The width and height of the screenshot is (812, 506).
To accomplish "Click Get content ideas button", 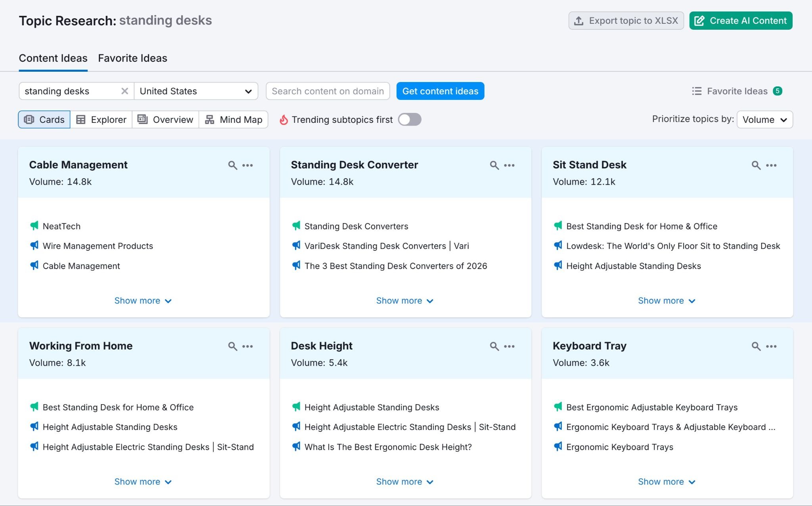I will coord(440,91).
